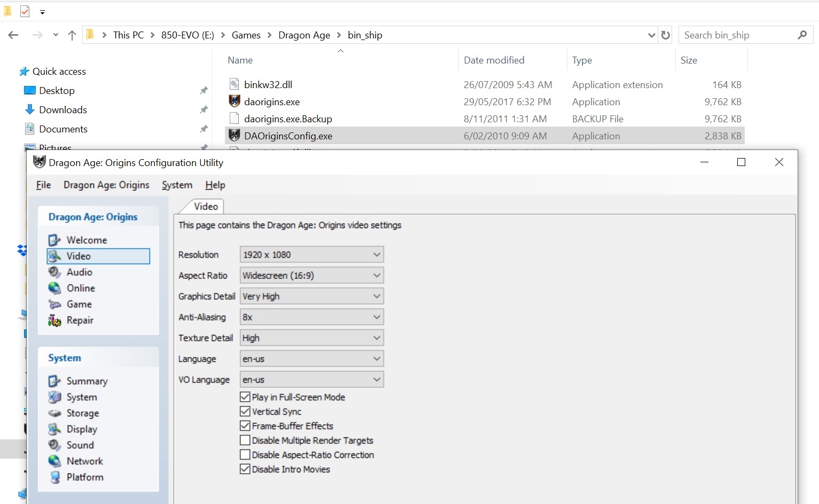Enable Disable Aspect-Ratio Correction checkbox
The width and height of the screenshot is (819, 504).
245,454
